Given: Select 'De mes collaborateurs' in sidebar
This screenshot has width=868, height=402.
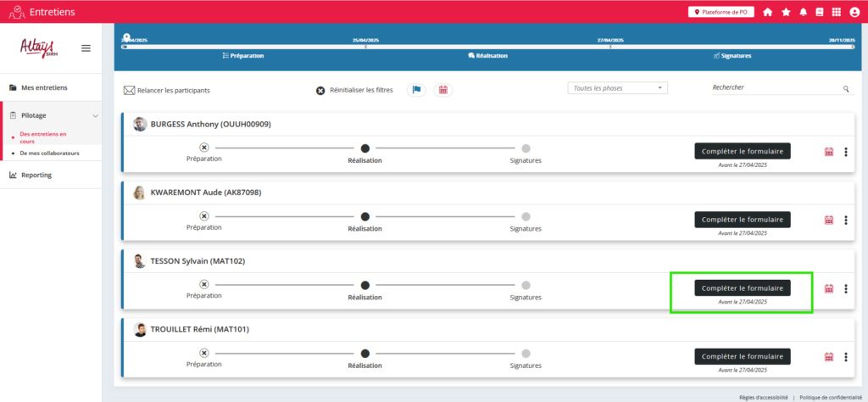Looking at the screenshot, I should coord(49,154).
